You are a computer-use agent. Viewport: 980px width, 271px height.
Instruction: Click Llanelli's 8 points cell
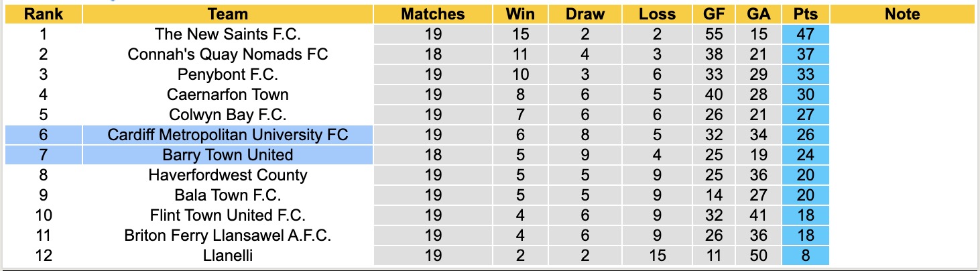pyautogui.click(x=805, y=256)
